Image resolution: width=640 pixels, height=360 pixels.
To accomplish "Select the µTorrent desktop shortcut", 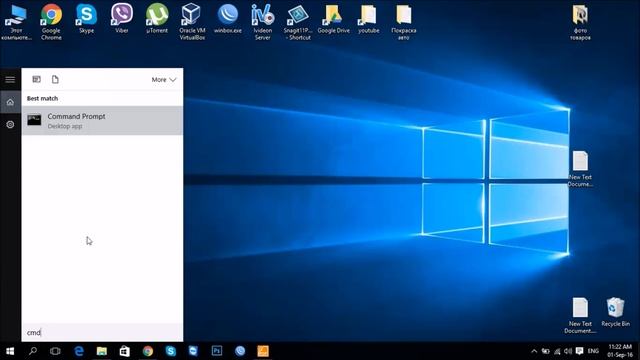I will 157,19.
